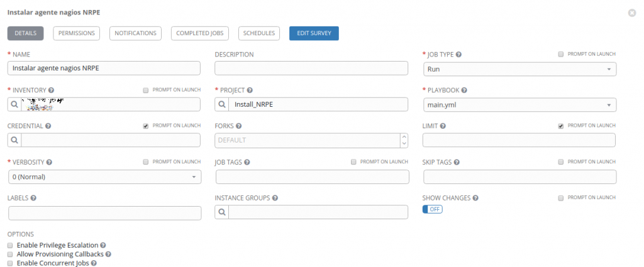Screen dimensions: 644x267
Task: Open Project lookup search icon
Action: pyautogui.click(x=222, y=104)
